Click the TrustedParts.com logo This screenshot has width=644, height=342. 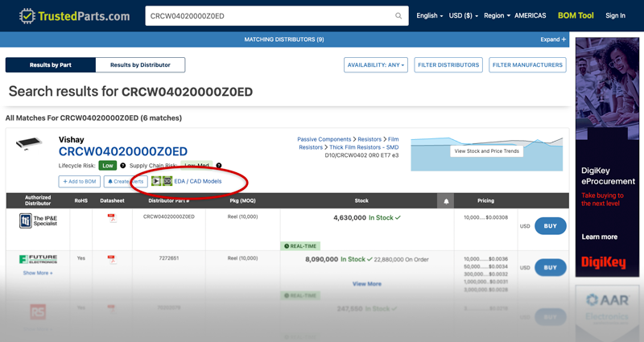click(x=74, y=16)
